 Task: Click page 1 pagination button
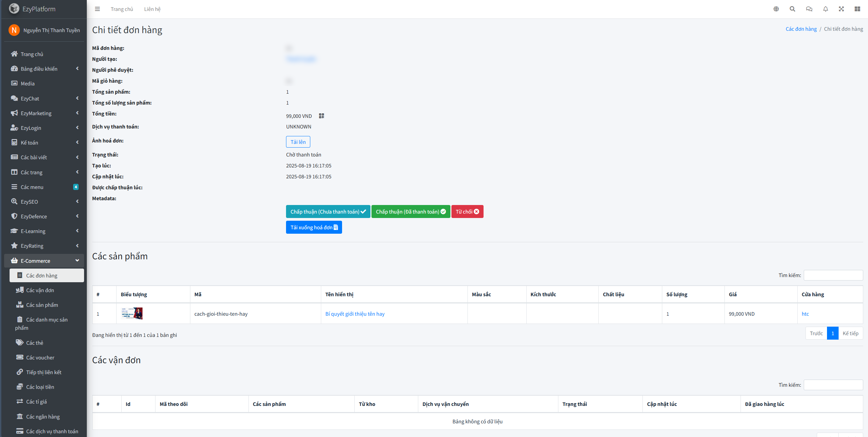[x=832, y=333]
